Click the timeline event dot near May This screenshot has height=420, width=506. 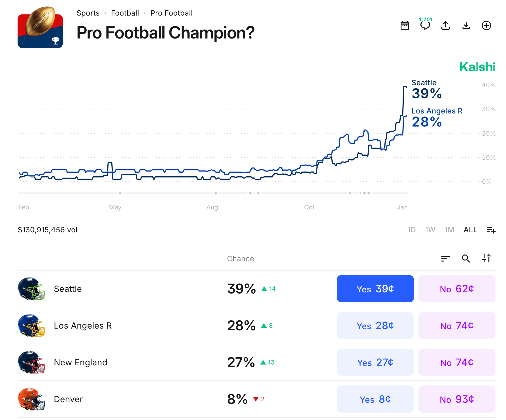pyautogui.click(x=120, y=193)
